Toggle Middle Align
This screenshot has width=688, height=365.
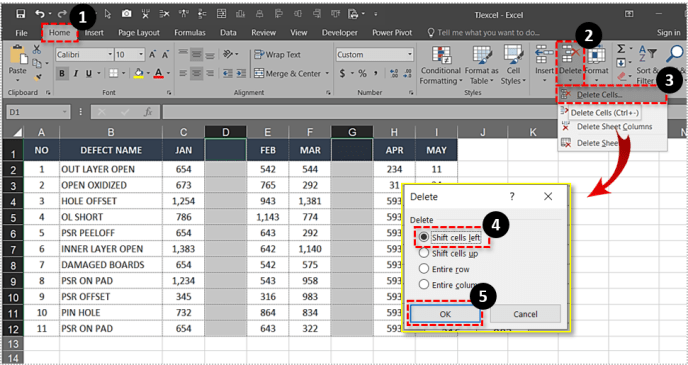tap(197, 55)
